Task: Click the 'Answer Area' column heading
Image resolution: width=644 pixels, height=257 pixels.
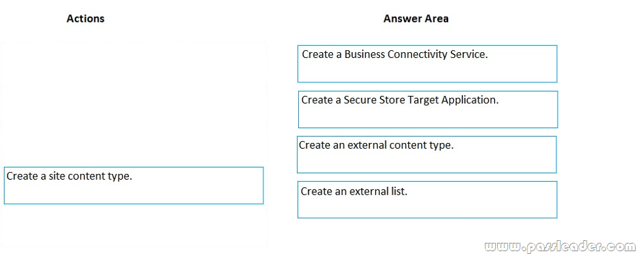Action: tap(415, 19)
